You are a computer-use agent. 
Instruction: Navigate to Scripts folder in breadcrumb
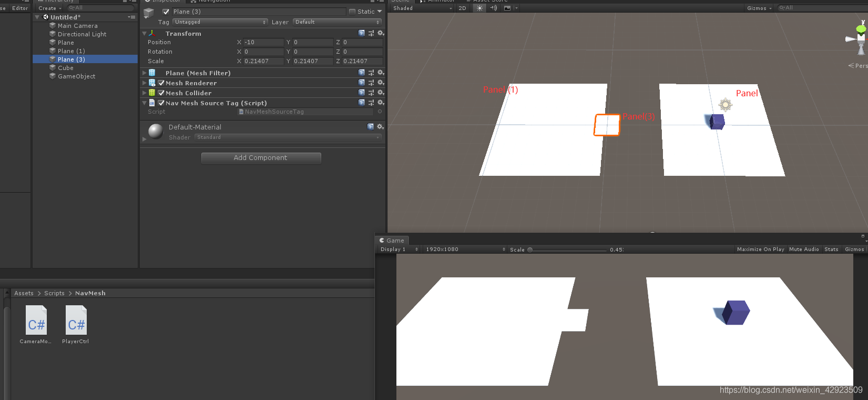54,293
